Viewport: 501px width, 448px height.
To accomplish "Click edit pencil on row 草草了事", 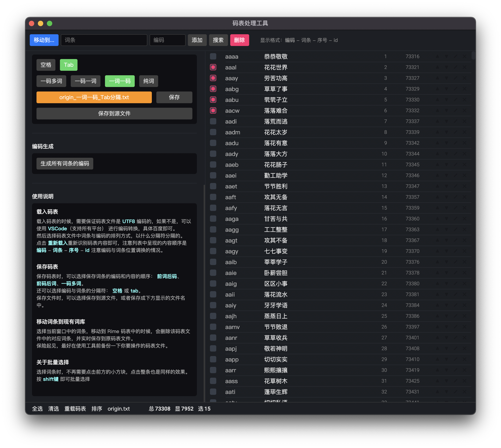I will (x=455, y=89).
